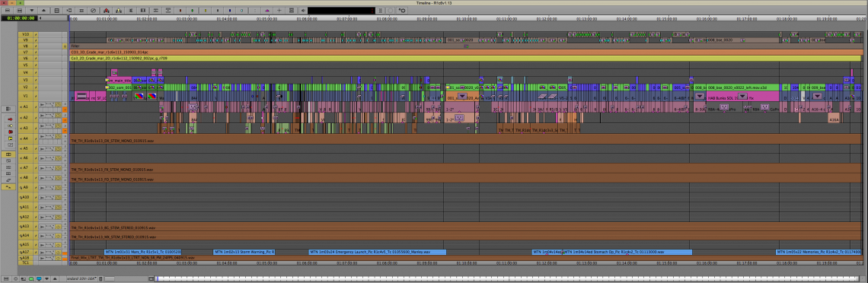Toggle the lock icon on track V8
The height and width of the screenshot is (283, 868).
point(65,46)
